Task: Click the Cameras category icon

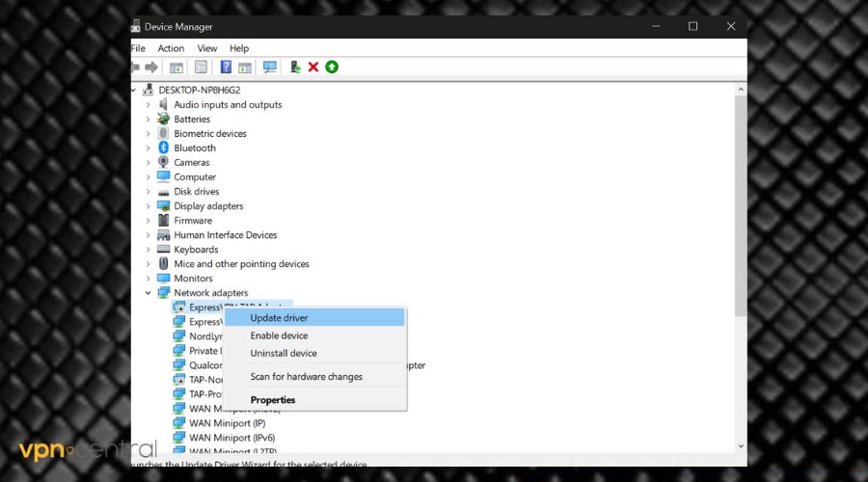Action: pyautogui.click(x=164, y=163)
